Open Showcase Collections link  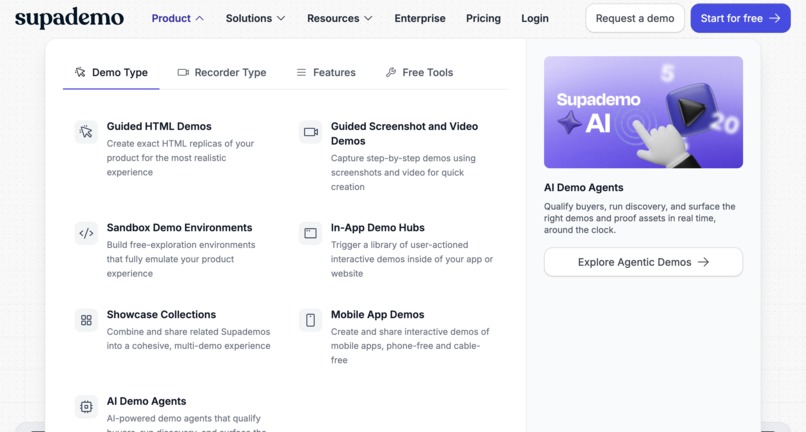[161, 315]
